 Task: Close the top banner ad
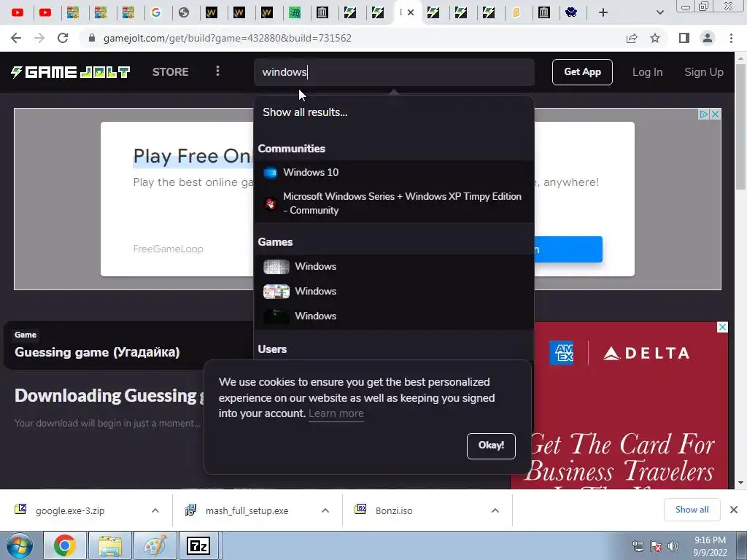point(715,114)
